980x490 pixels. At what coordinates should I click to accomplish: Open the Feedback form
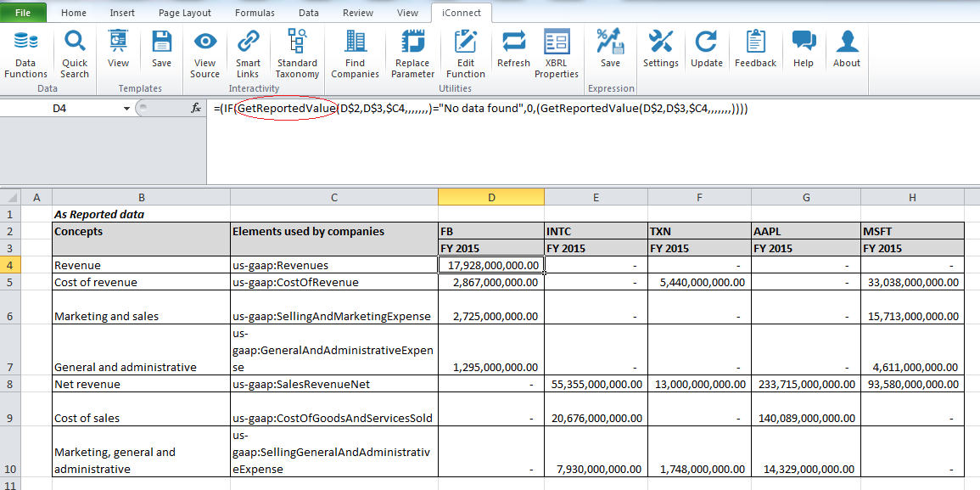click(x=756, y=50)
